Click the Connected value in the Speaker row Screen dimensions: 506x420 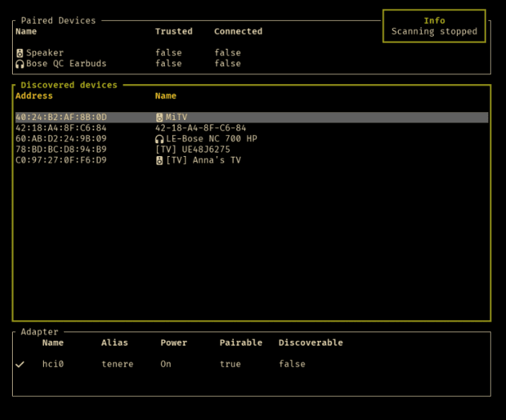click(x=227, y=53)
